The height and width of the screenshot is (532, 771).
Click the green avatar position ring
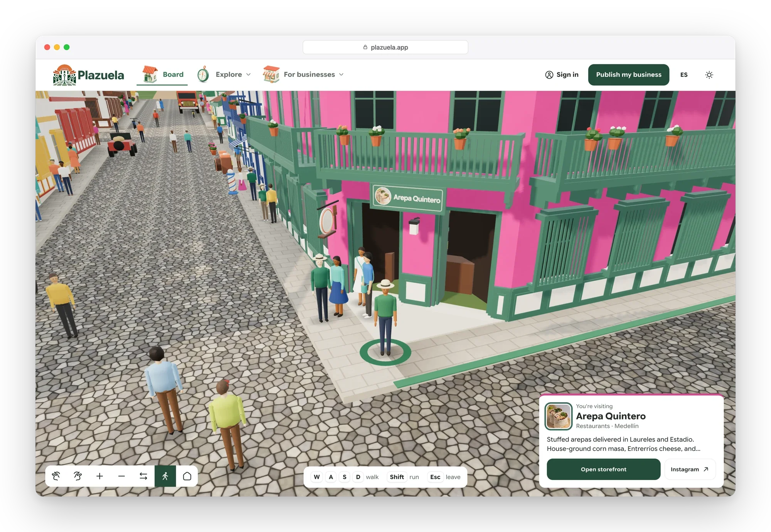click(385, 352)
